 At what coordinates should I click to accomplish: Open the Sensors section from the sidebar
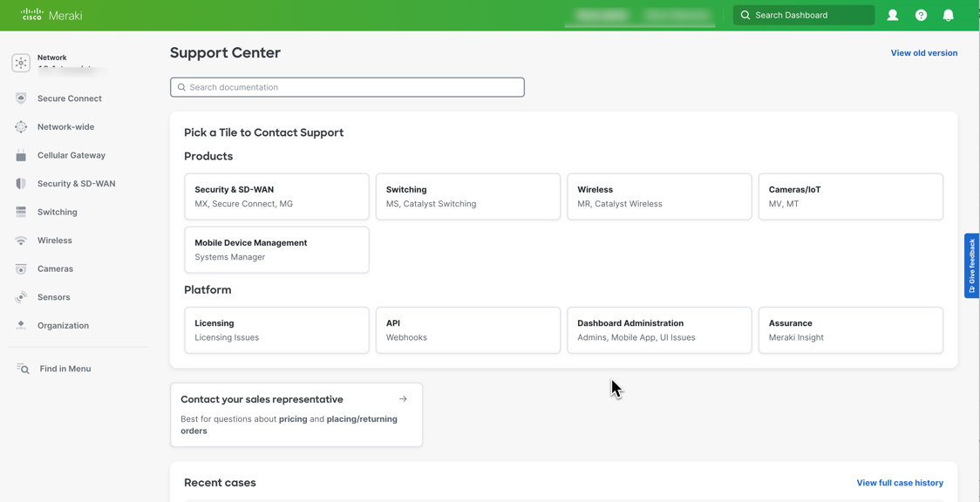coord(54,296)
